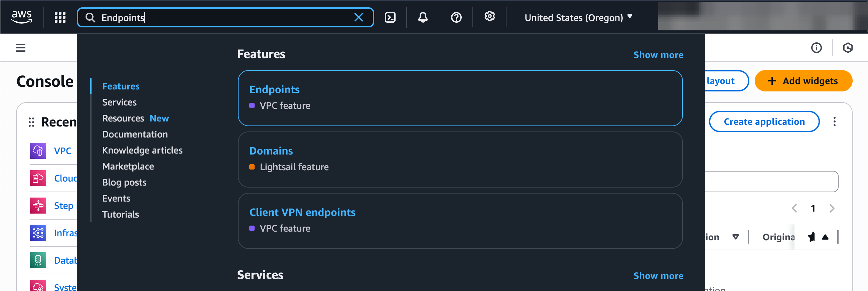The image size is (868, 291).
Task: Click the Add widgets button
Action: tap(803, 81)
